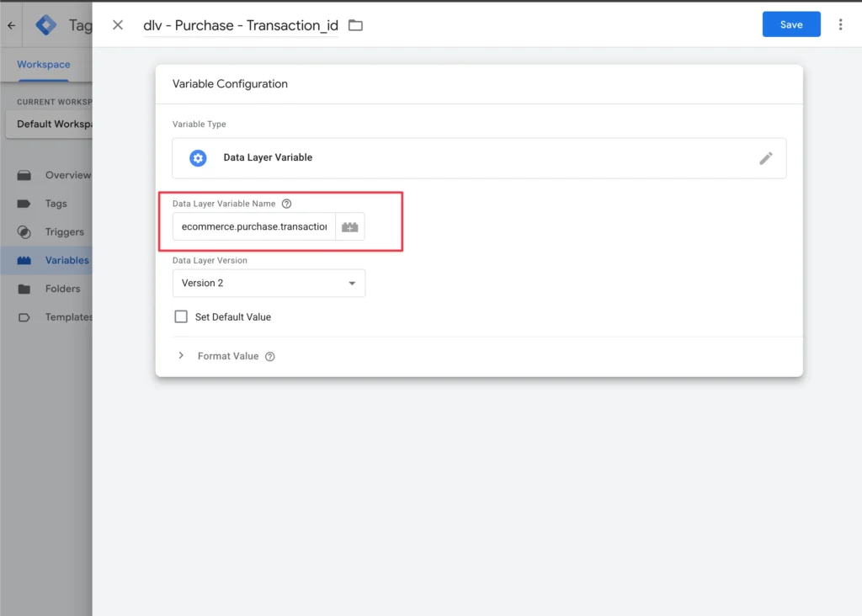The height and width of the screenshot is (616, 862).
Task: Click the blue Save button
Action: click(x=790, y=25)
